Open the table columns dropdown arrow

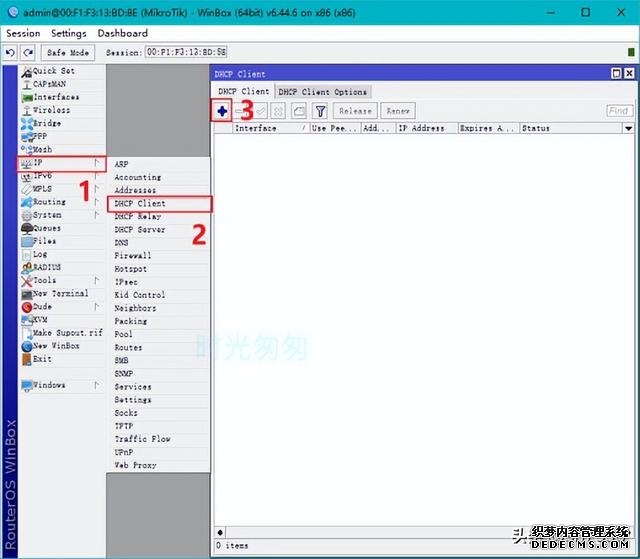[629, 129]
